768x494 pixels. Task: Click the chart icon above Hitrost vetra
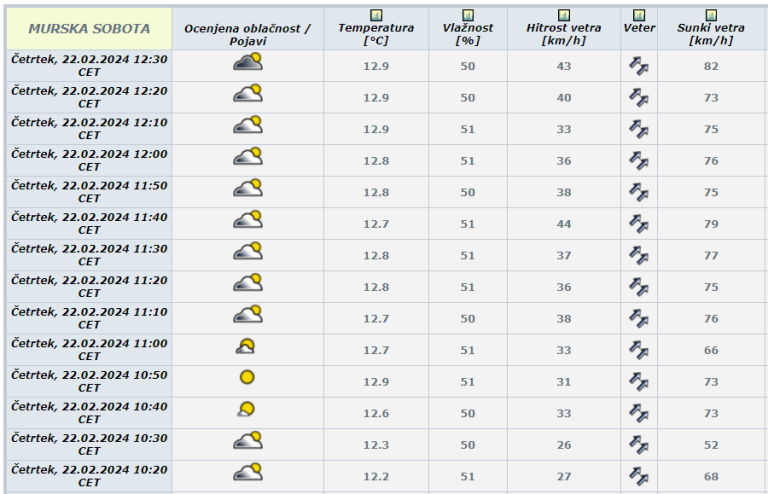[563, 16]
